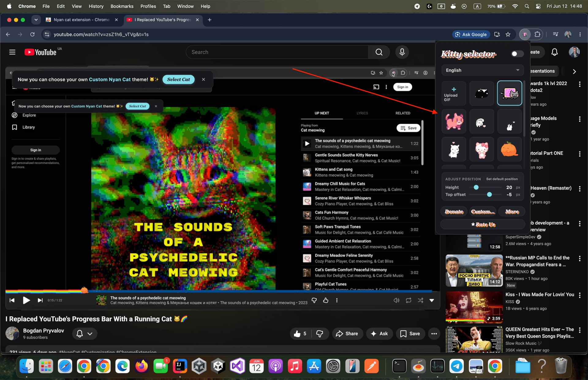
Task: Switch to the LYRICS tab
Action: pyautogui.click(x=362, y=113)
